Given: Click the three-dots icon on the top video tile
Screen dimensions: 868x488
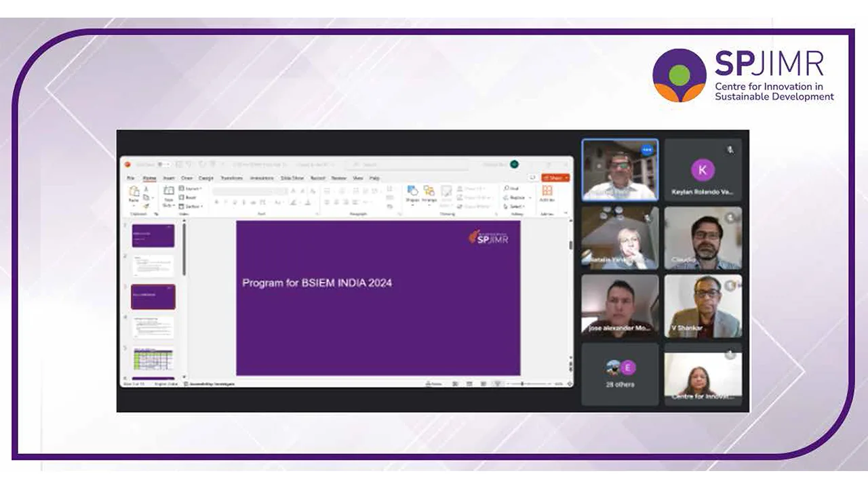Looking at the screenshot, I should coord(646,150).
